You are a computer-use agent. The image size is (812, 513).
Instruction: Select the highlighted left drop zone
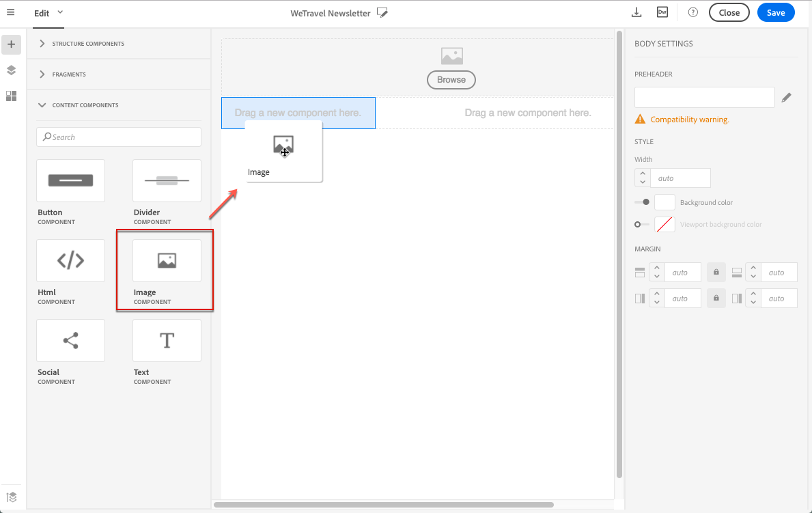tap(298, 113)
